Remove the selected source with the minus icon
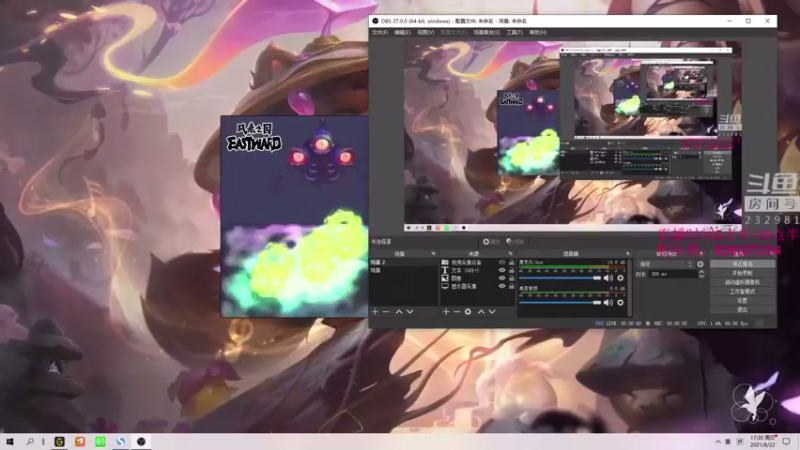Viewport: 800px width, 450px height. 457,312
